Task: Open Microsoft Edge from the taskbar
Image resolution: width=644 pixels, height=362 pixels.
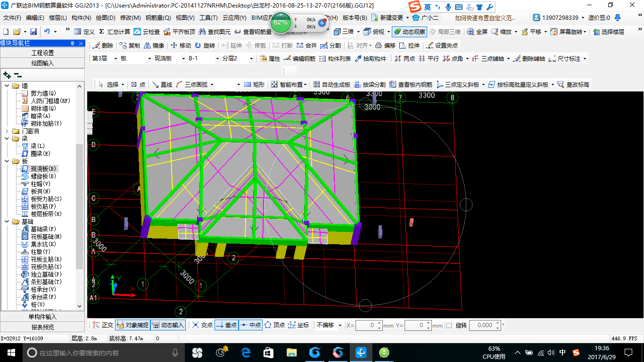Action: 246,353
